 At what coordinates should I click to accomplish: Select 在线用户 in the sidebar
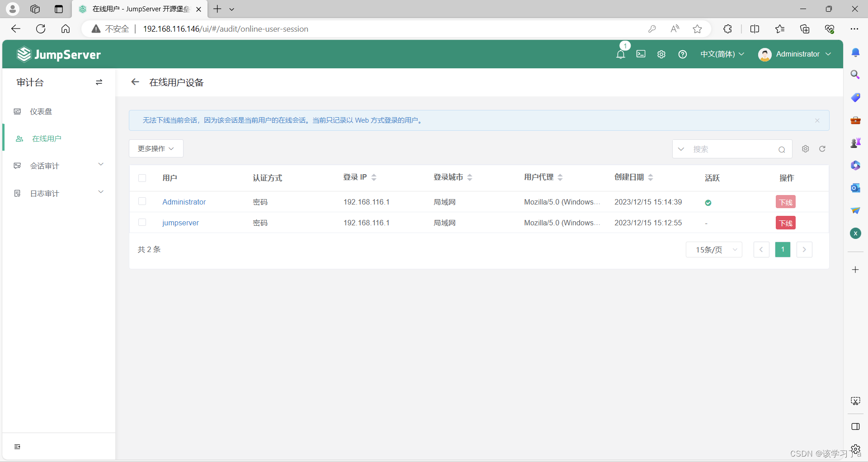(47, 138)
